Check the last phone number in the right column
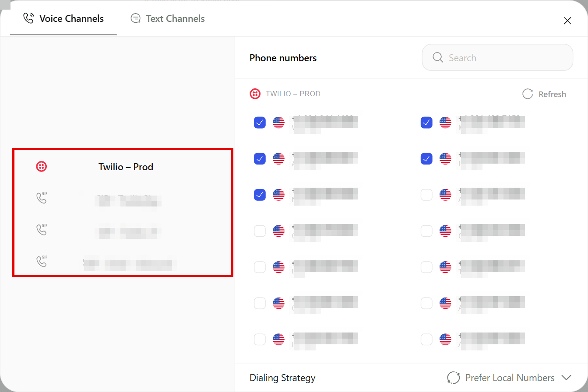 pos(426,339)
